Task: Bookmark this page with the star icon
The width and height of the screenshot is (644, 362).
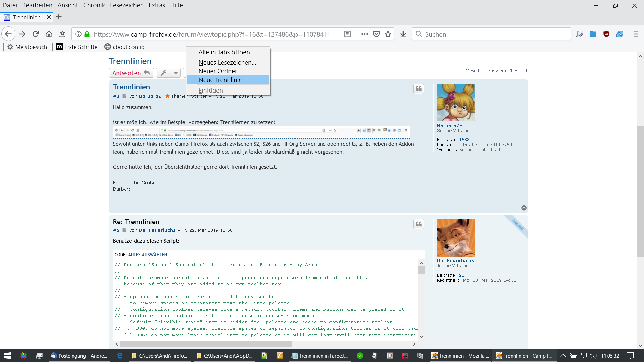Action: point(388,34)
